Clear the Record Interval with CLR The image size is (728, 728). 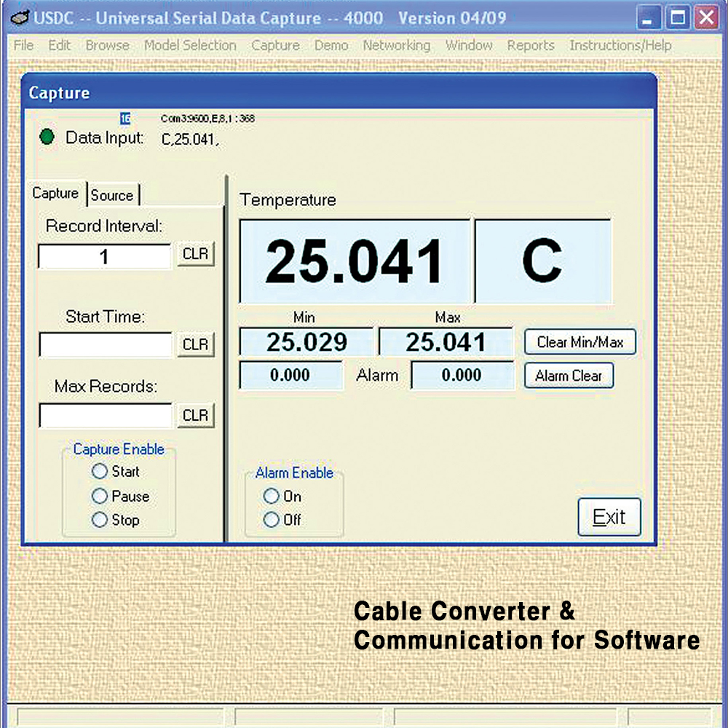(x=195, y=255)
